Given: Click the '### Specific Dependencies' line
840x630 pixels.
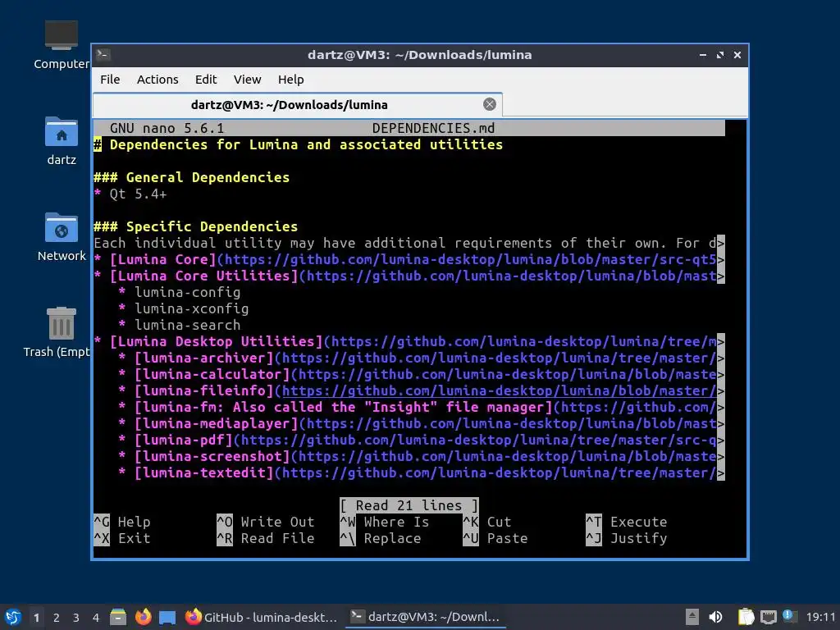Looking at the screenshot, I should (195, 226).
